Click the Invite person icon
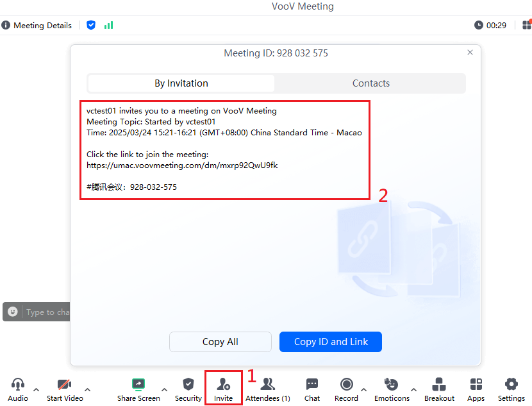532x406 pixels. 223,385
